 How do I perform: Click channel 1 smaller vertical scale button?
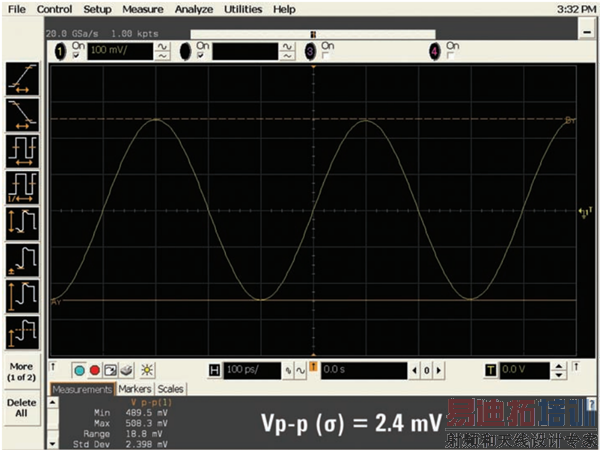pos(162,56)
